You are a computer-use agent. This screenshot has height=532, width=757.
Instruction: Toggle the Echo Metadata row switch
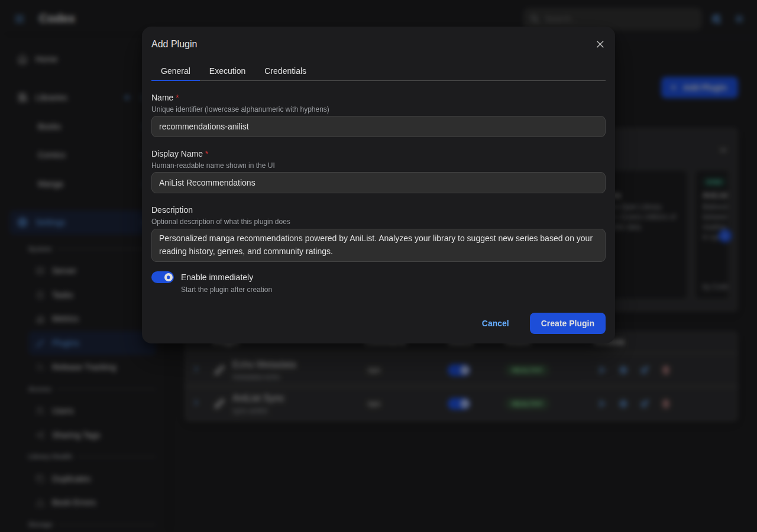click(459, 370)
